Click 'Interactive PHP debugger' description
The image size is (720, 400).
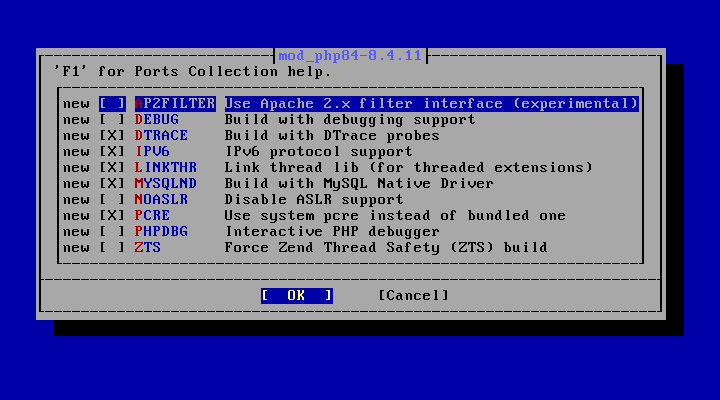(x=332, y=232)
